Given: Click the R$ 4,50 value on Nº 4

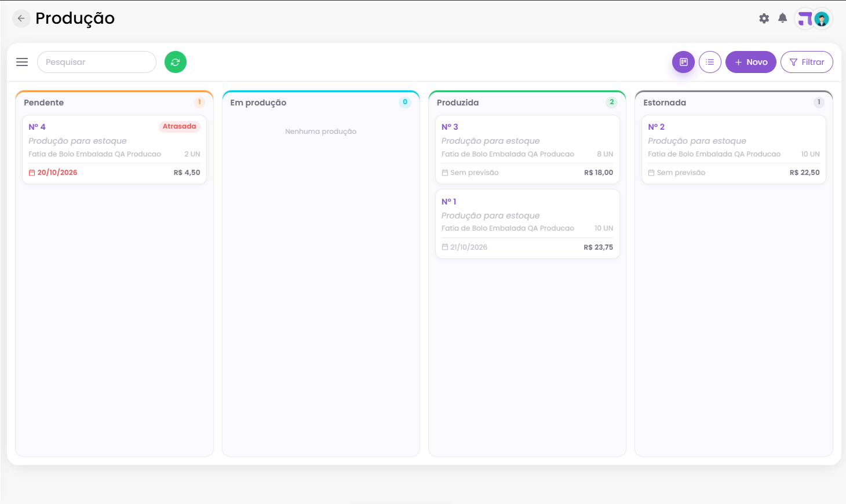Looking at the screenshot, I should pos(187,173).
